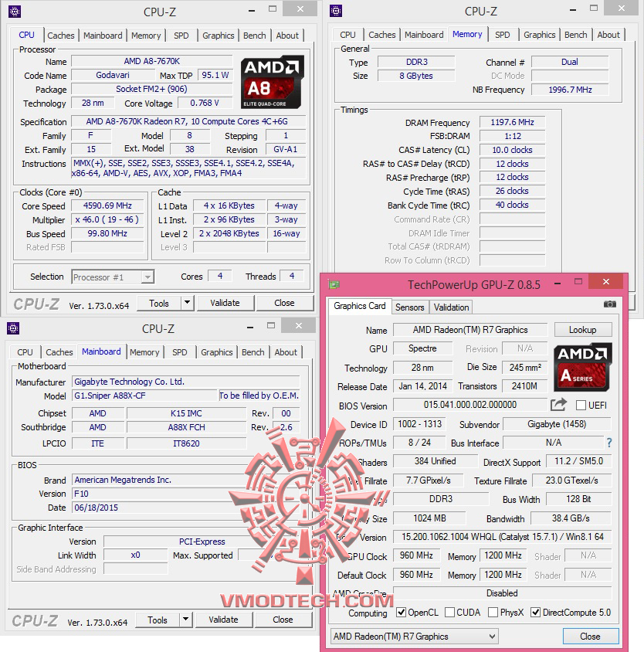Click the NB Frequency value 1996.7 MHz
The image size is (644, 652).
[570, 90]
